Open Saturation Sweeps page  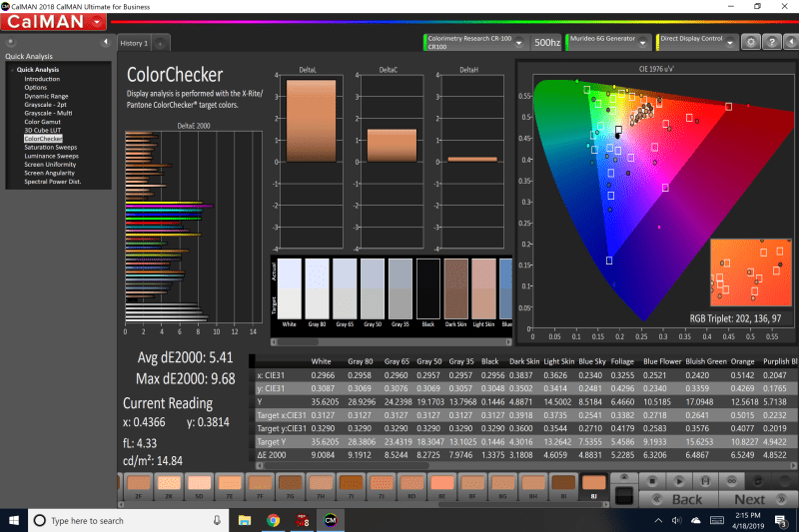click(51, 147)
